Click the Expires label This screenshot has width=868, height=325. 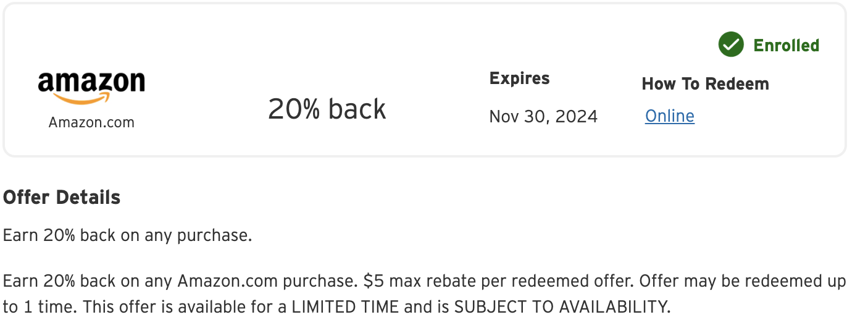point(519,78)
